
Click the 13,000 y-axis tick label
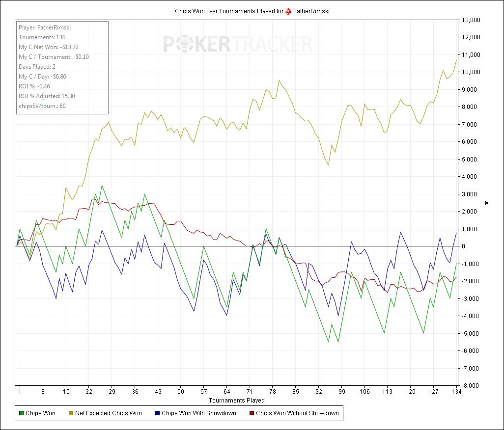pyautogui.click(x=470, y=20)
